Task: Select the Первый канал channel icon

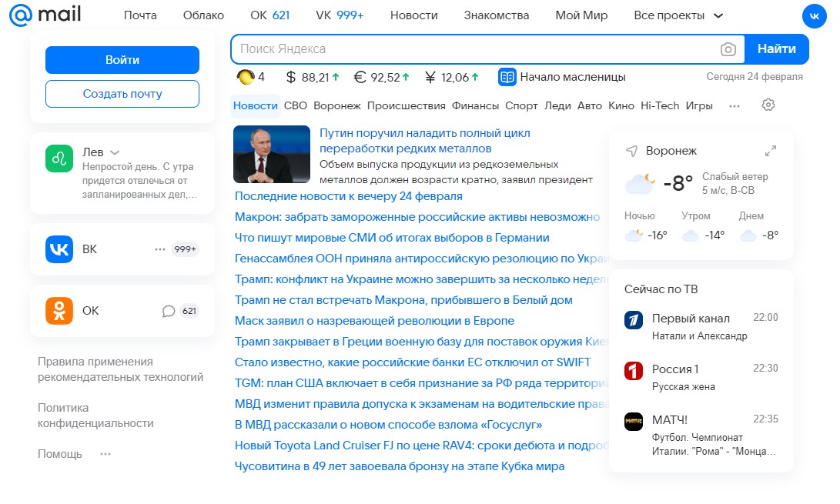Action: point(634,319)
